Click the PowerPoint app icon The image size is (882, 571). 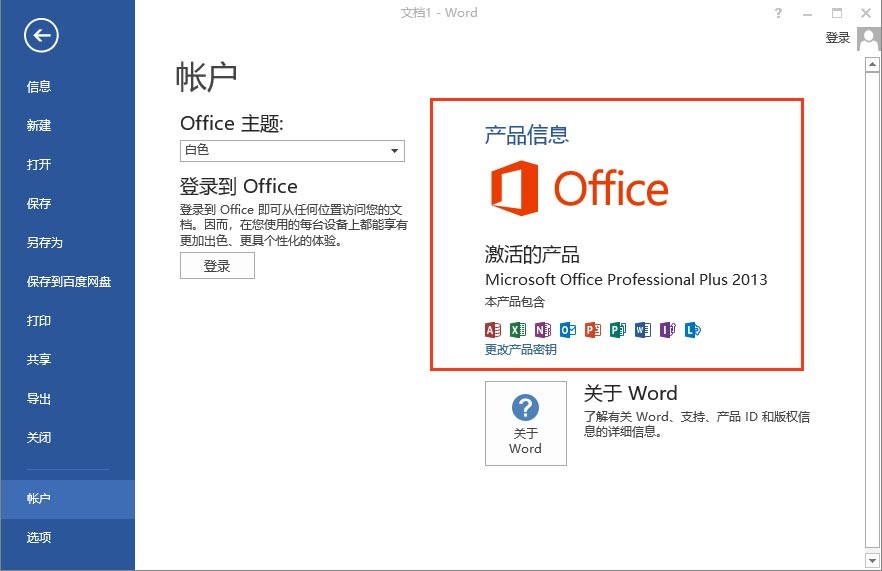pyautogui.click(x=593, y=330)
